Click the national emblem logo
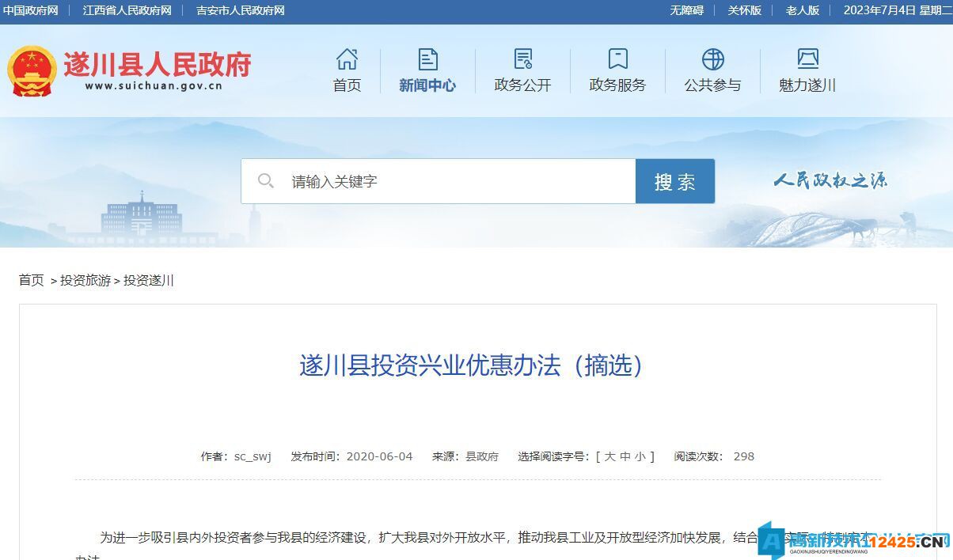The image size is (953, 560). point(32,71)
